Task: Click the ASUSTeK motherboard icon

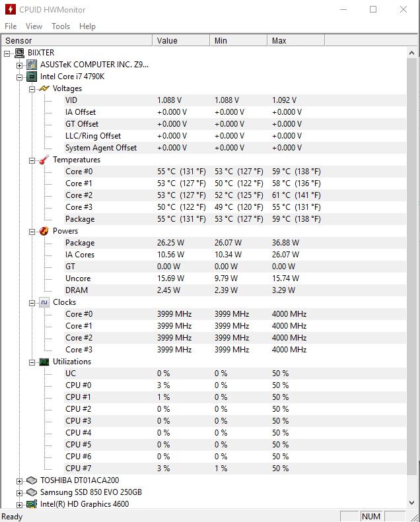Action: click(x=32, y=65)
